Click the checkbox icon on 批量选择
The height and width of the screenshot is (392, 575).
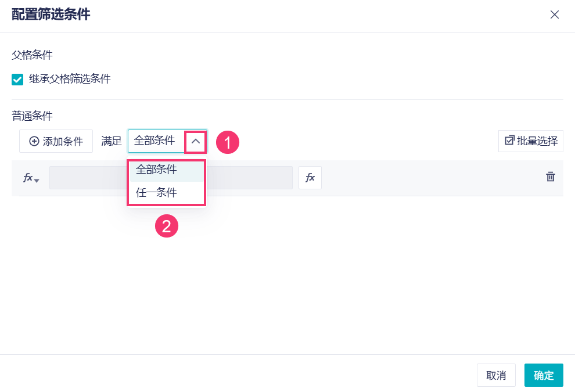[x=510, y=140]
